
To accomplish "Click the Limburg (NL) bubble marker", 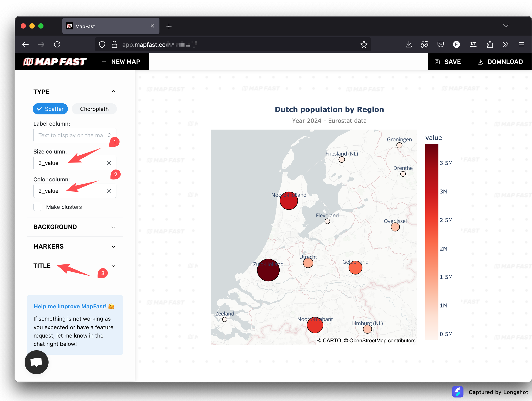I will [x=367, y=329].
